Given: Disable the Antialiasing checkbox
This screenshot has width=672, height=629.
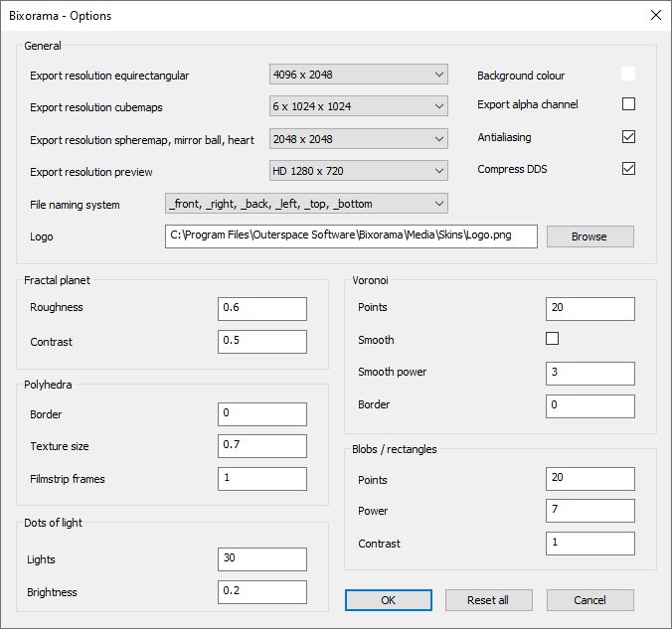Looking at the screenshot, I should pos(628,136).
